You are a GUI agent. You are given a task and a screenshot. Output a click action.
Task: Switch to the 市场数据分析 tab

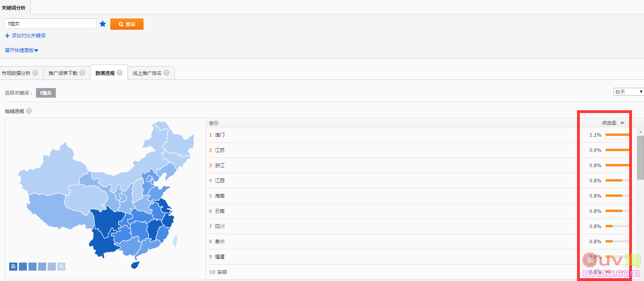pos(16,73)
